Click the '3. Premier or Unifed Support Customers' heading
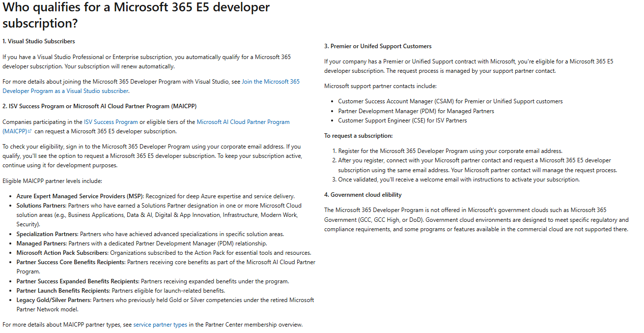This screenshot has width=644, height=333. pyautogui.click(x=378, y=46)
